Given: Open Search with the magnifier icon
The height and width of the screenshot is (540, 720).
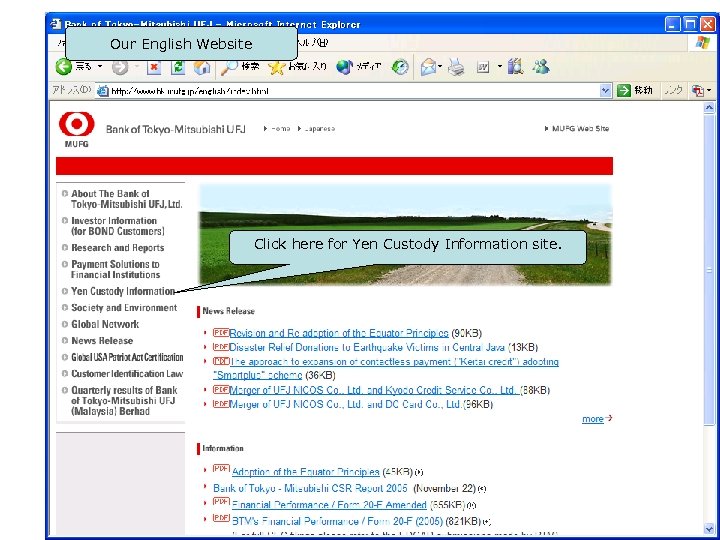Looking at the screenshot, I should point(228,68).
